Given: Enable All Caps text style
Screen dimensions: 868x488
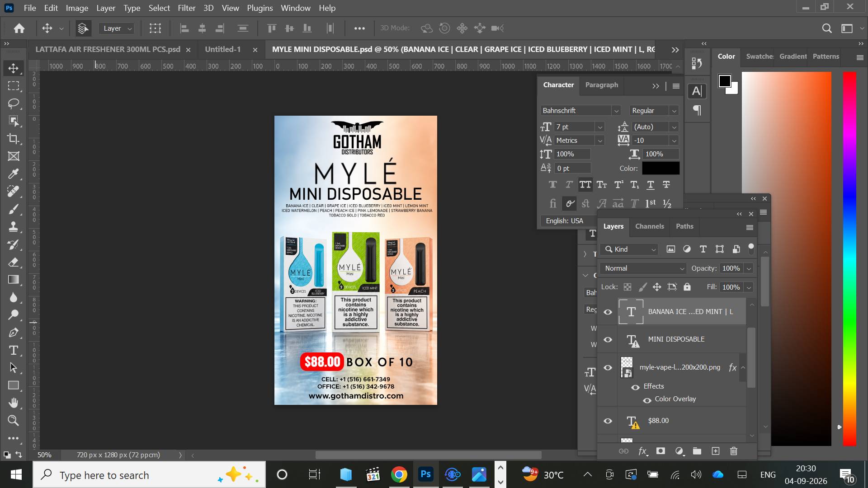Looking at the screenshot, I should [585, 185].
